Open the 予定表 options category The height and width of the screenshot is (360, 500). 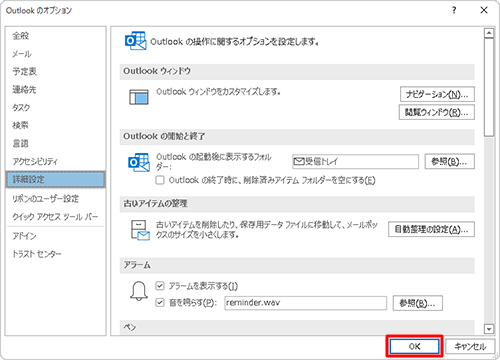25,71
